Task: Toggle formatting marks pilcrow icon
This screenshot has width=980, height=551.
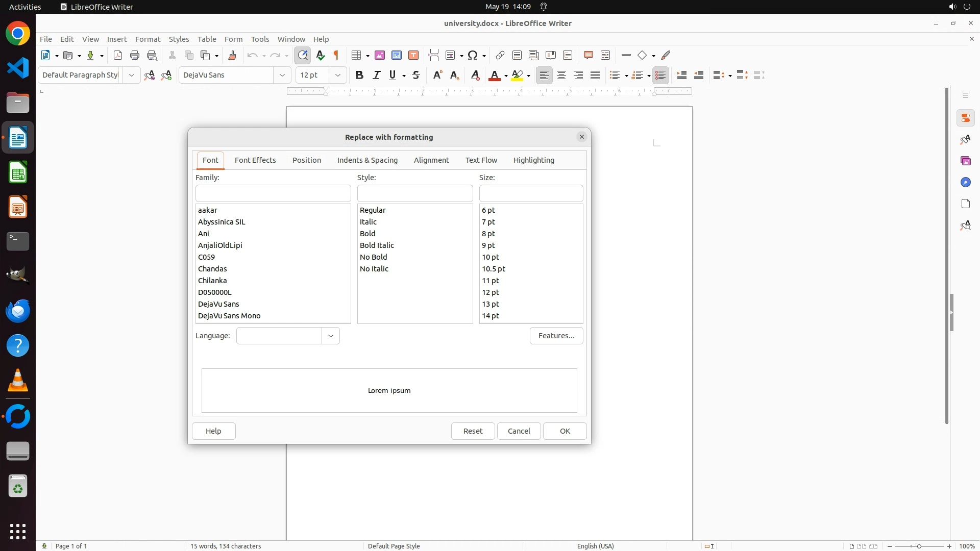Action: point(336,55)
